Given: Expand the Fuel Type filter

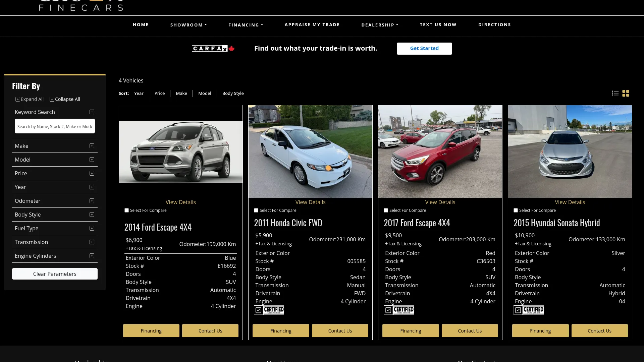Looking at the screenshot, I should pyautogui.click(x=92, y=228).
